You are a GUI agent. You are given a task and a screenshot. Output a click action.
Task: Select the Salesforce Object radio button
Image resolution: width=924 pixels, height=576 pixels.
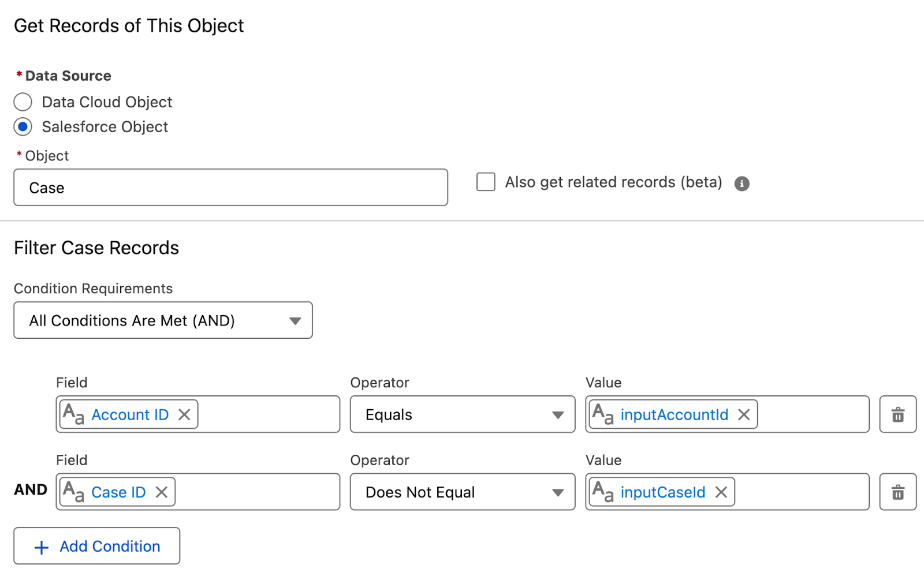tap(23, 127)
